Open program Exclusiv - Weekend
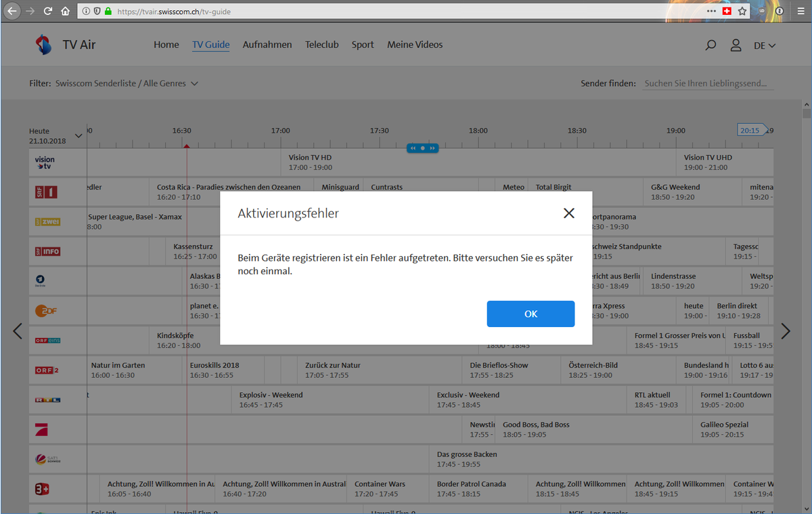 coord(529,400)
